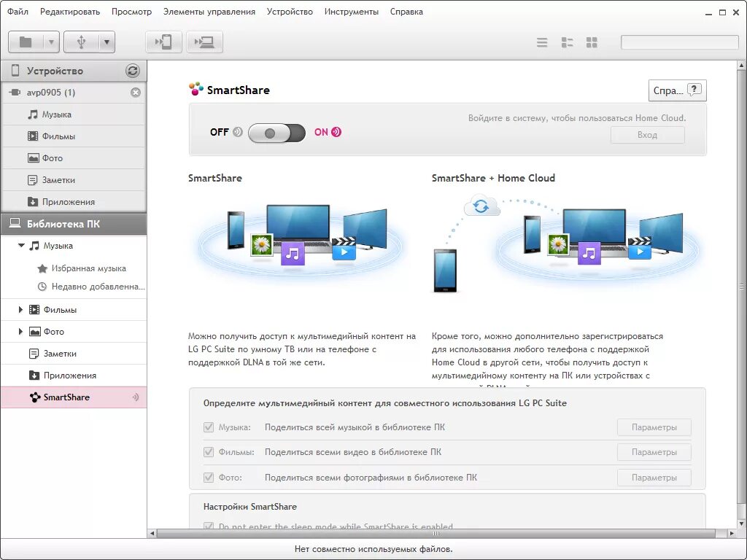This screenshot has height=560, width=747.
Task: Toggle the do not enter sleep mode checkbox
Action: [x=209, y=526]
